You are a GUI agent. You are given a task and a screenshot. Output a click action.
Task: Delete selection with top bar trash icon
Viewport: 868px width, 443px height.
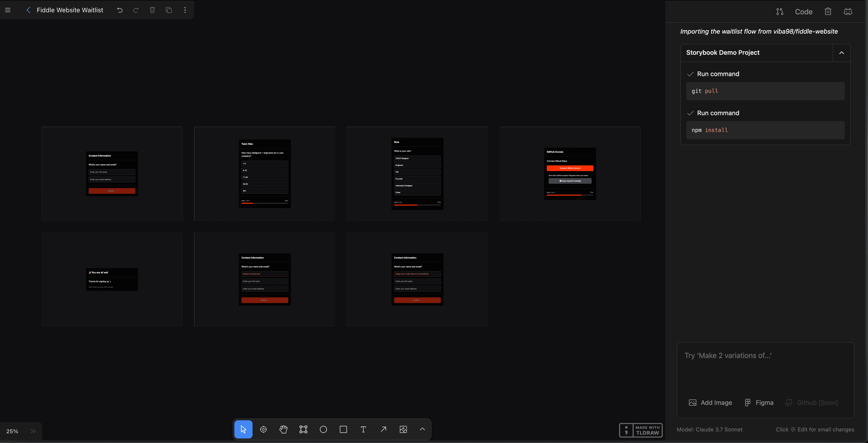coord(152,10)
